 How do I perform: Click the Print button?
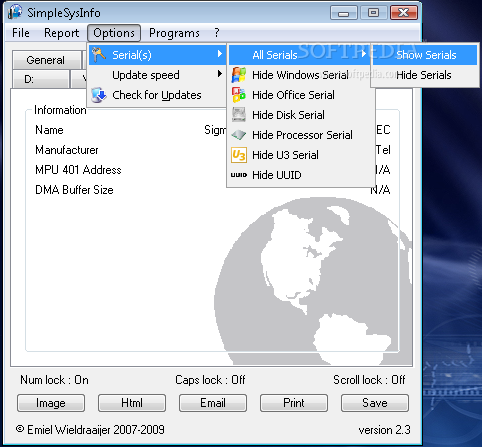point(294,403)
